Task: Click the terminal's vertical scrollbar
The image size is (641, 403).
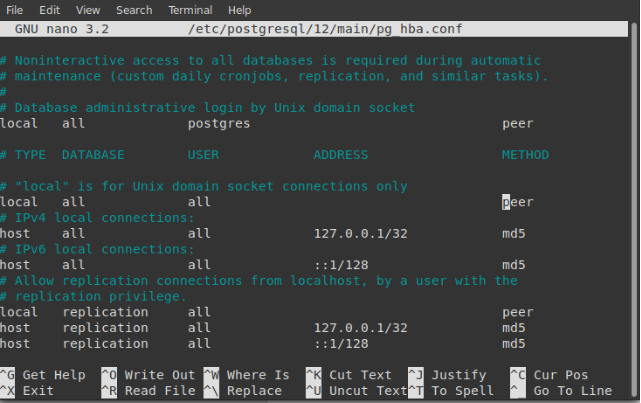Action: (634, 208)
